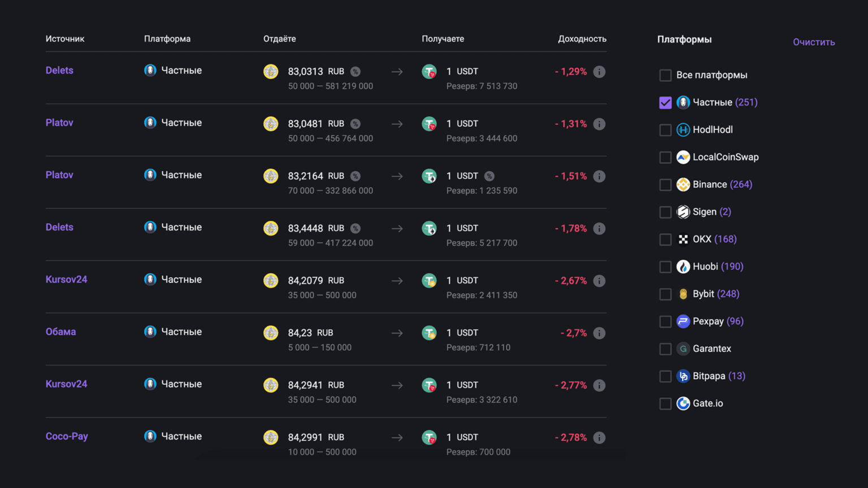868x488 pixels.
Task: Uncheck the Частные platform checkbox
Action: click(x=665, y=103)
